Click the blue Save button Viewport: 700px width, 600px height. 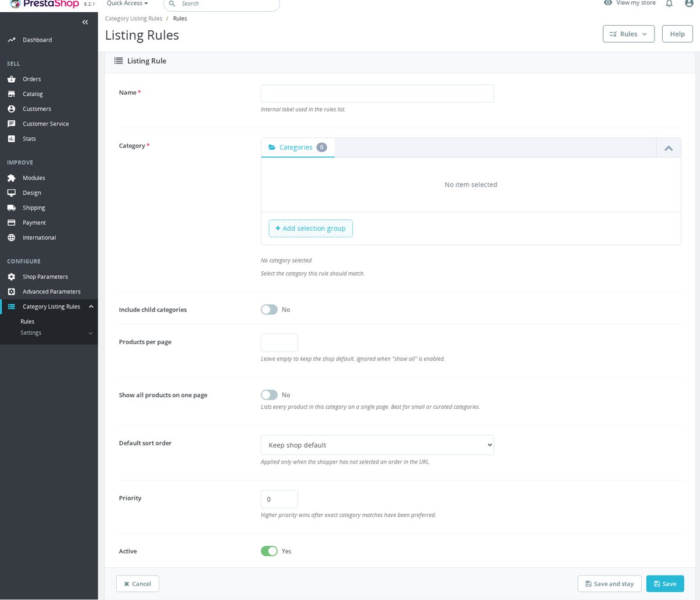point(665,584)
